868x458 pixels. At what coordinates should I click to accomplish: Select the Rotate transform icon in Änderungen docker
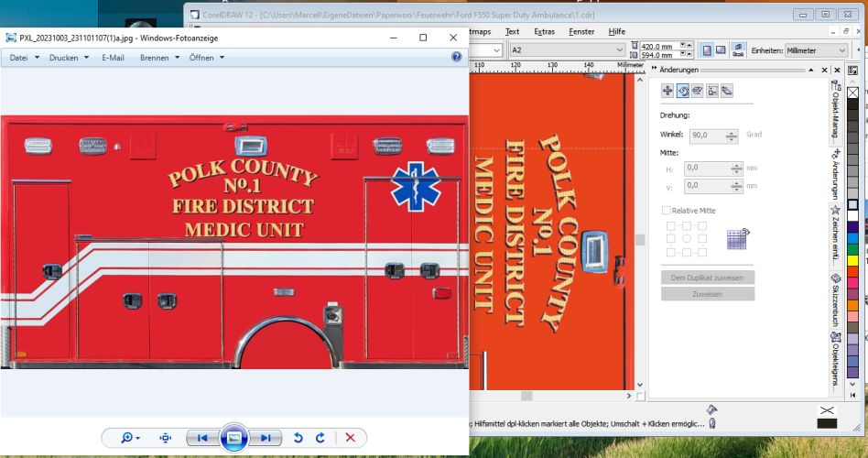click(x=682, y=91)
